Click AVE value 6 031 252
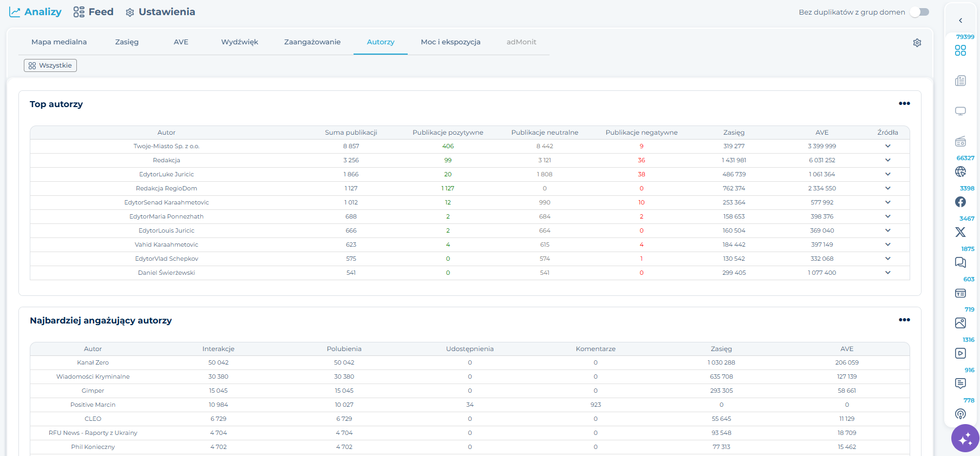Screen dimensions: 980x456 [x=822, y=160]
